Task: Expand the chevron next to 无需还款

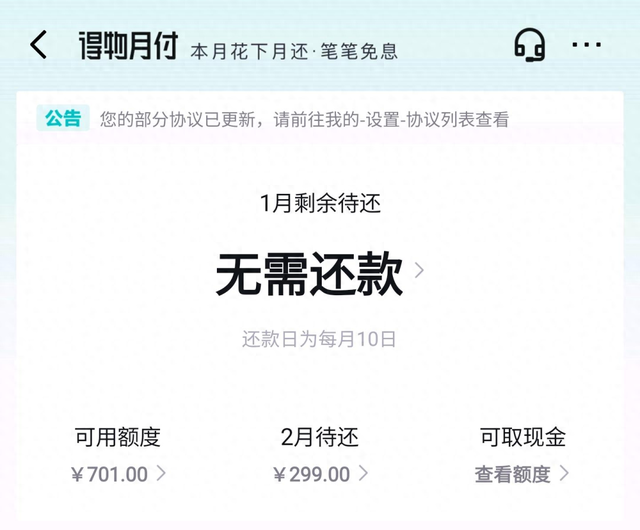Action: pyautogui.click(x=419, y=270)
